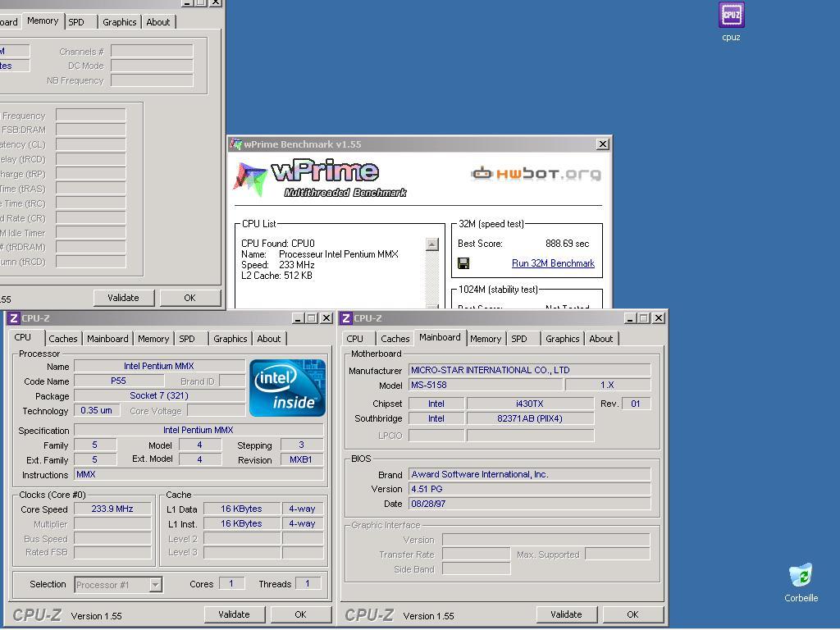
Task: Switch to Graphics tab in right CPU-Z
Action: pyautogui.click(x=563, y=339)
